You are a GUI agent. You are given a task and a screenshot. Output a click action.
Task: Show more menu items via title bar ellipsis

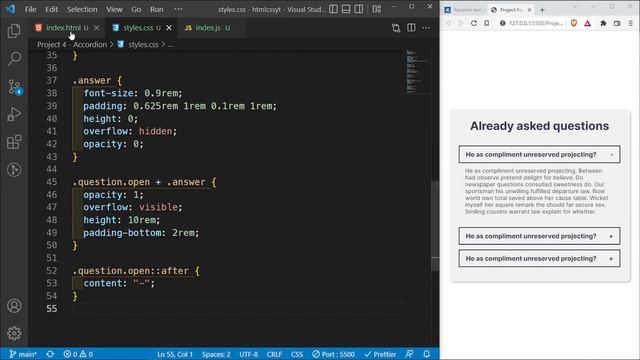178,9
